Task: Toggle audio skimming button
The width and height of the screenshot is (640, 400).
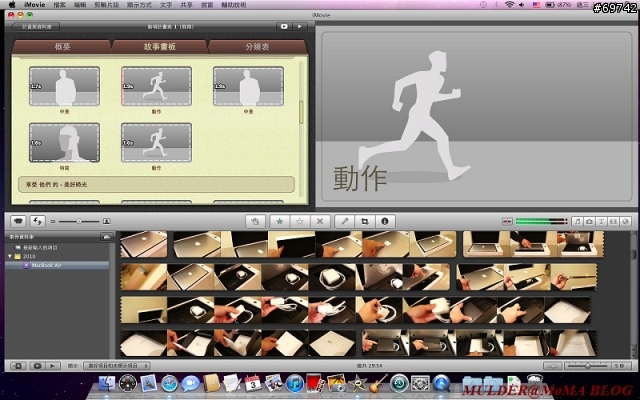Action: coord(507,221)
